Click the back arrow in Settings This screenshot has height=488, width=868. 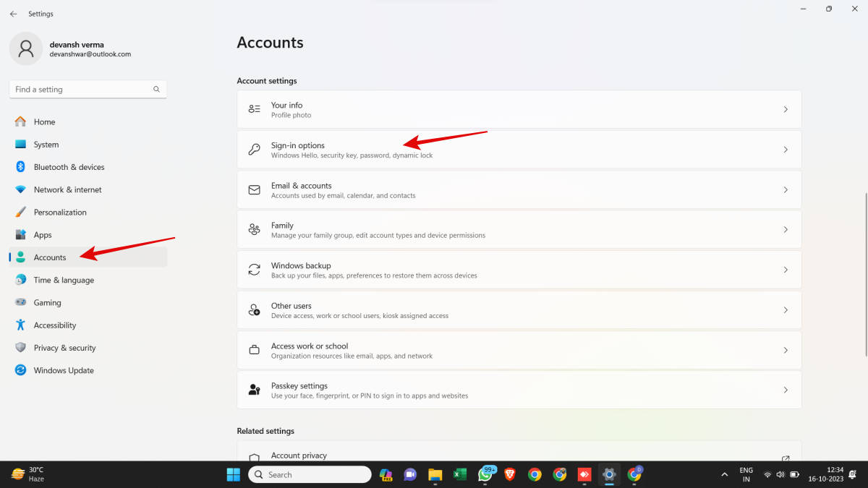pyautogui.click(x=13, y=14)
